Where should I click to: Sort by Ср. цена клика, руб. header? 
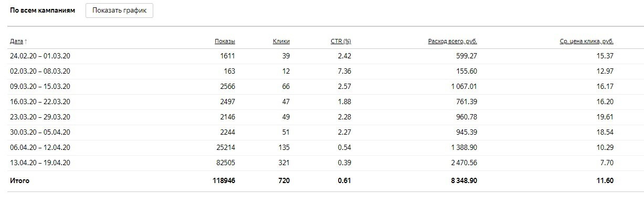pyautogui.click(x=587, y=41)
